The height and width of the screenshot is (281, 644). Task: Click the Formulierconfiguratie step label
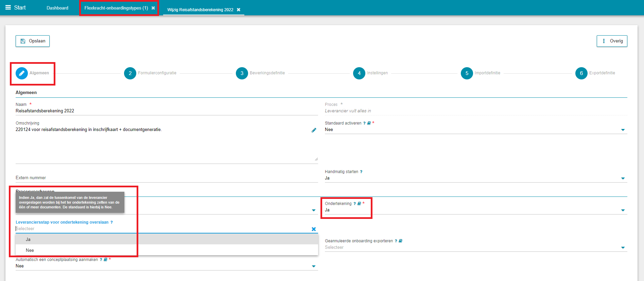coord(157,73)
